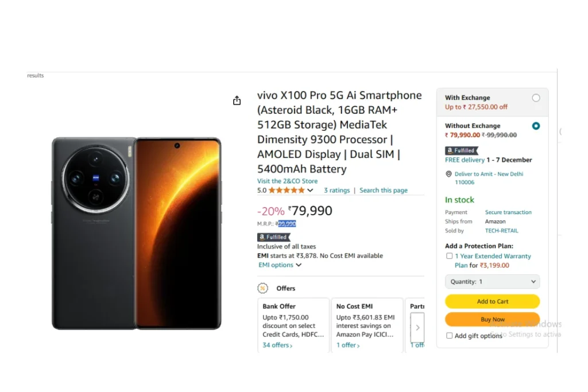Viewport: 588px width, 392px height.
Task: Click the next arrow in offers carousel
Action: [x=417, y=328]
